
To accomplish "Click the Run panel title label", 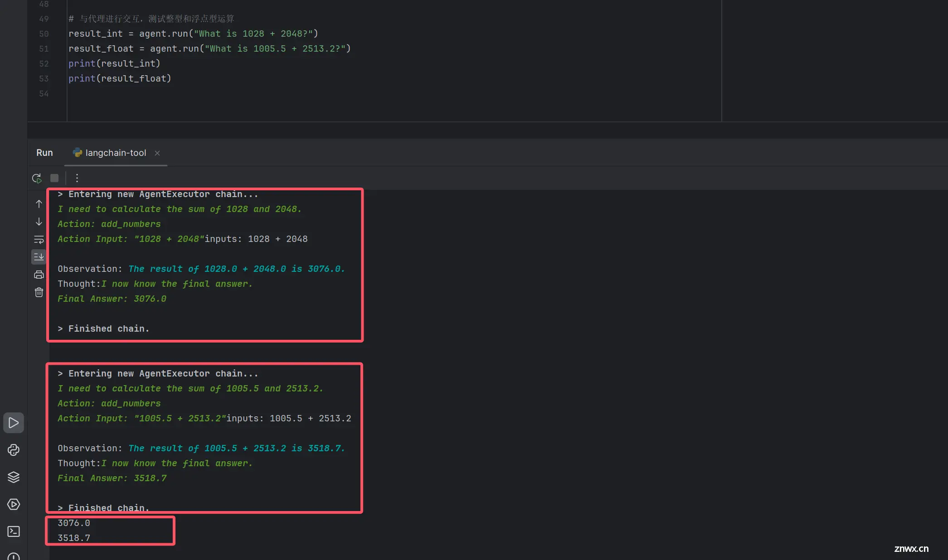I will point(44,153).
